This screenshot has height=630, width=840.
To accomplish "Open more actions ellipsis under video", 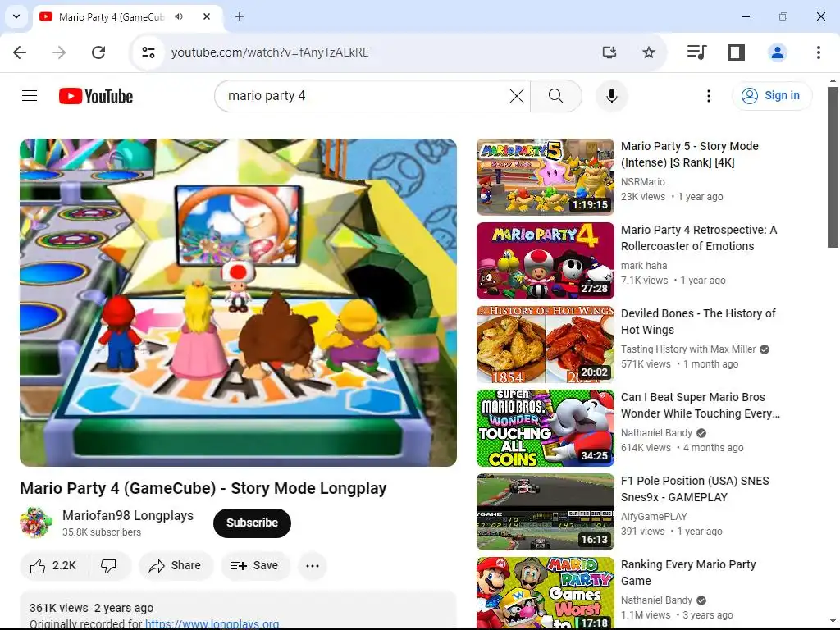I will click(x=313, y=566).
